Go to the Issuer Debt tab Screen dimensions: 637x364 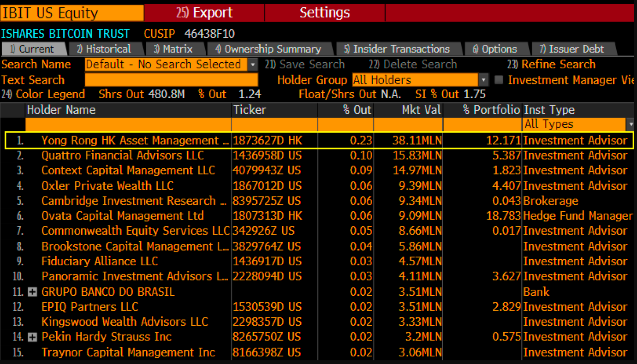point(572,49)
